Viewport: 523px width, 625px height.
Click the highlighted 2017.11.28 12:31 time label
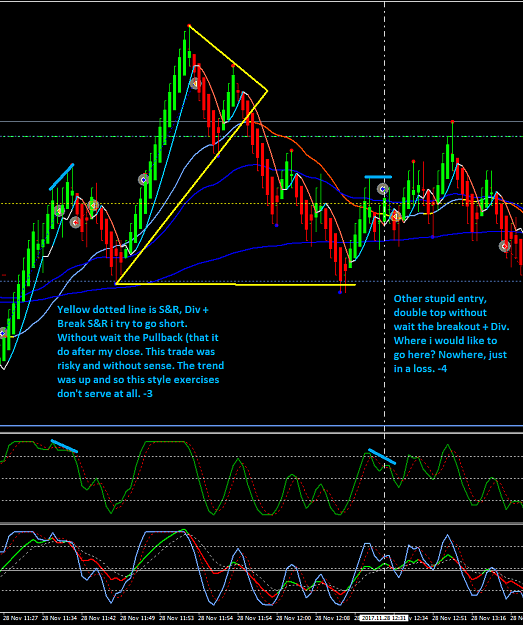[383, 618]
